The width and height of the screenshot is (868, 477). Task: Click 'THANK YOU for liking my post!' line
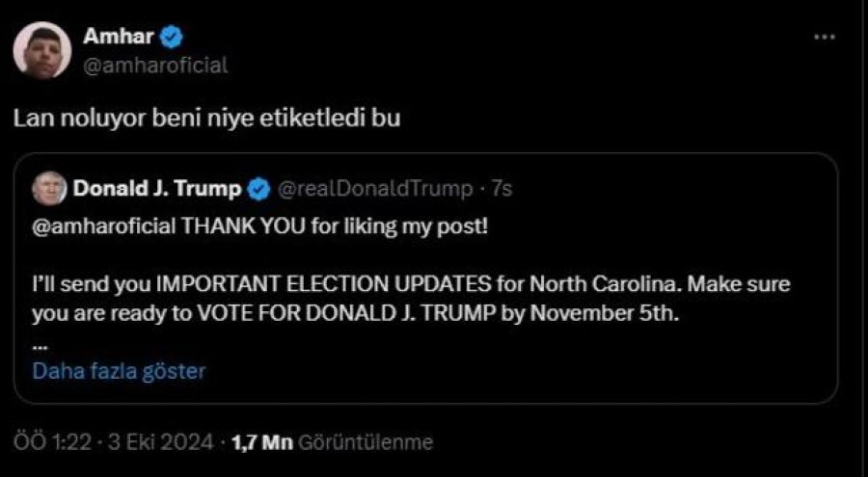click(335, 226)
